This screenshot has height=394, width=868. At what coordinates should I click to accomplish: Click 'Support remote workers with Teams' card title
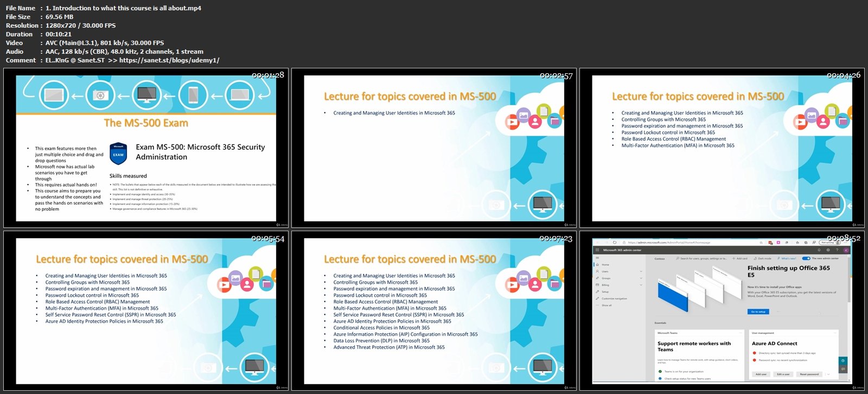point(694,346)
